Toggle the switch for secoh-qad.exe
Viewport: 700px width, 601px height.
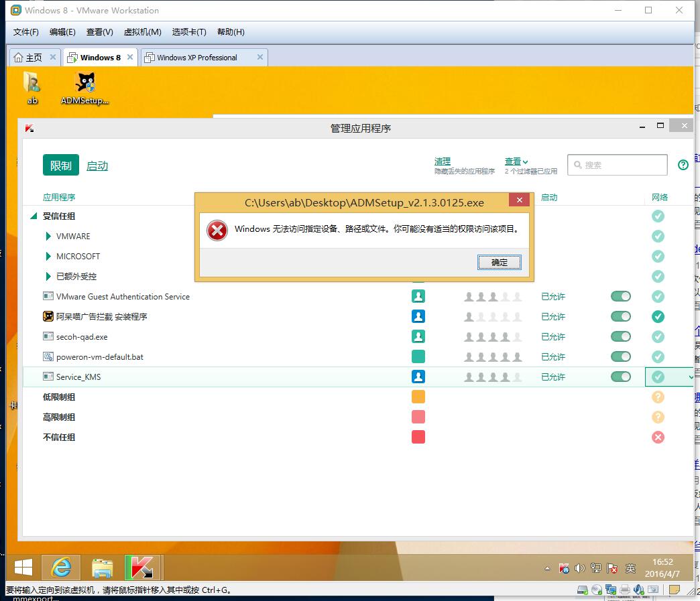tap(620, 336)
